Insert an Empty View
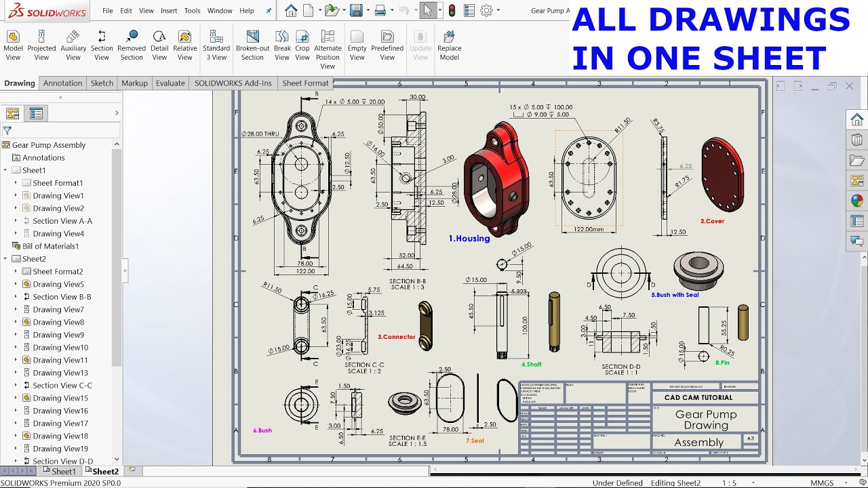Screen dimensions: 868x488 tap(357, 45)
